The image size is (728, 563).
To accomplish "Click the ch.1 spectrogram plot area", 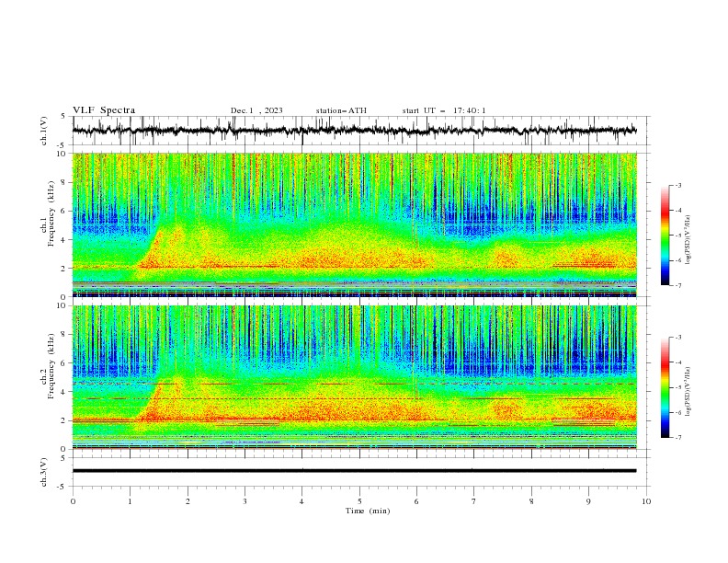I will pos(354,224).
